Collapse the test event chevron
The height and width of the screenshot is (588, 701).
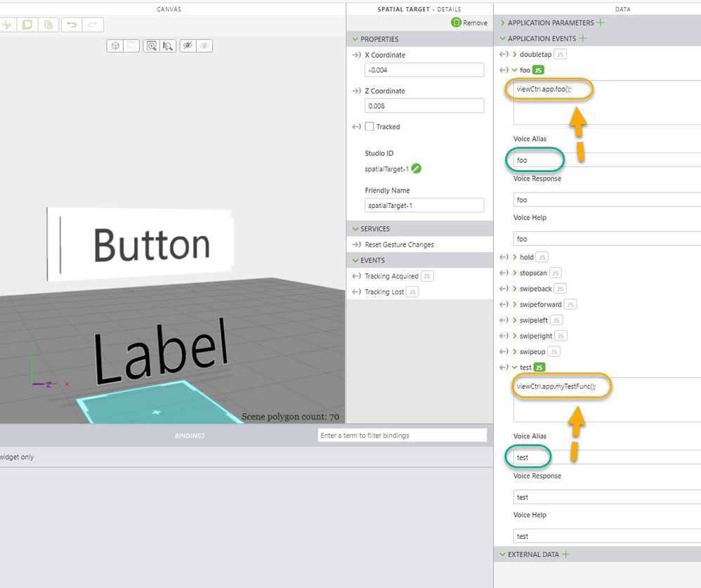click(515, 367)
